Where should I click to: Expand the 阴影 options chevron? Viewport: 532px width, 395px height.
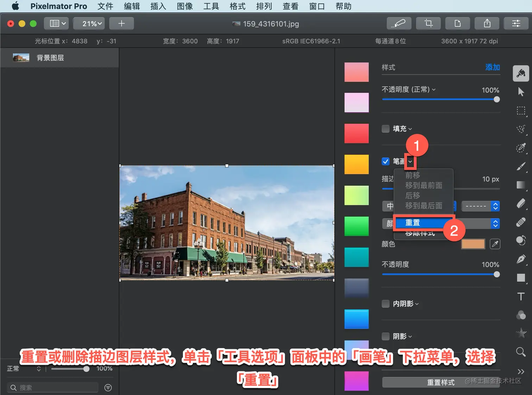(x=410, y=337)
